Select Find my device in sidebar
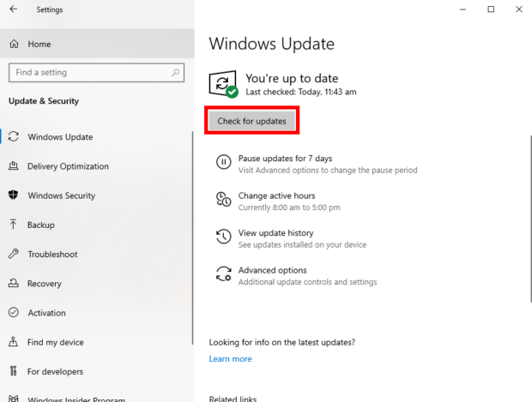Image resolution: width=532 pixels, height=402 pixels. coord(55,342)
